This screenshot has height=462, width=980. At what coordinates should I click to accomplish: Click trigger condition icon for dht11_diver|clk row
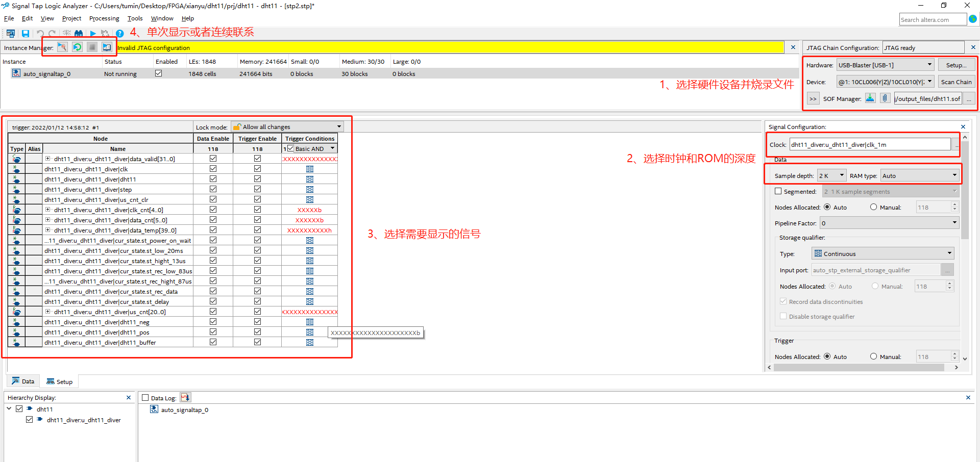310,169
